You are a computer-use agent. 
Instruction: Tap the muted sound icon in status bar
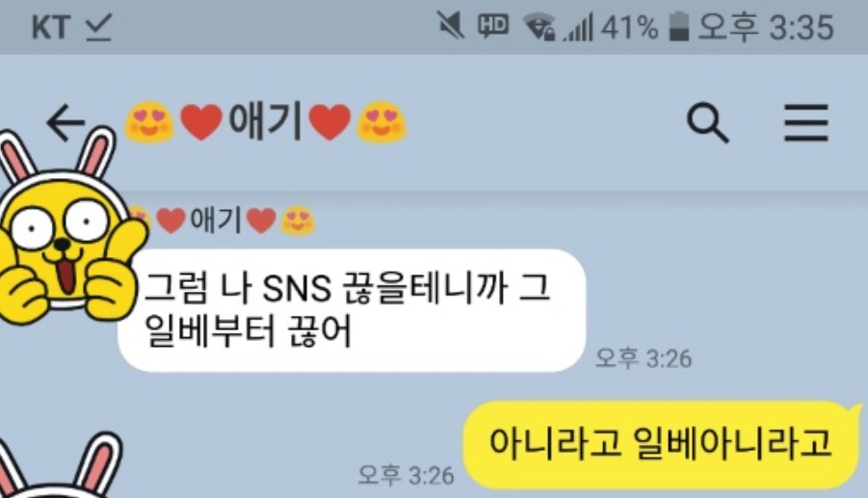(x=450, y=26)
